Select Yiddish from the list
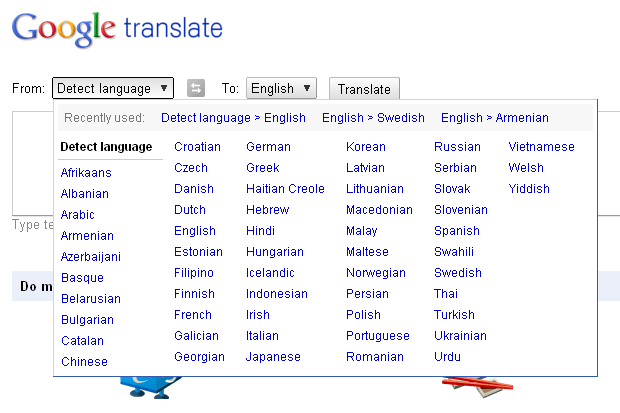The height and width of the screenshot is (413, 620). pyautogui.click(x=529, y=189)
